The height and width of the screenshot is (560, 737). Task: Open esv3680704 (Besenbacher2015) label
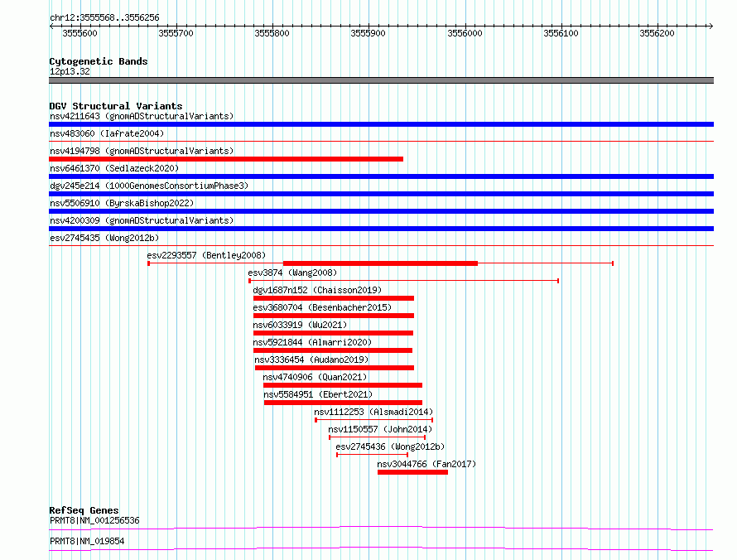pyautogui.click(x=322, y=307)
